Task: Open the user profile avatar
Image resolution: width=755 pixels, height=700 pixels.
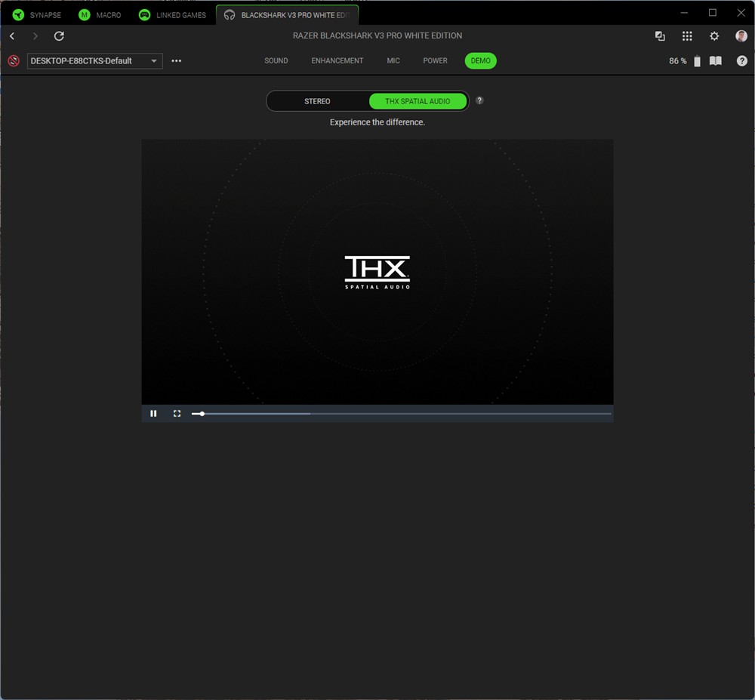Action: click(x=741, y=36)
